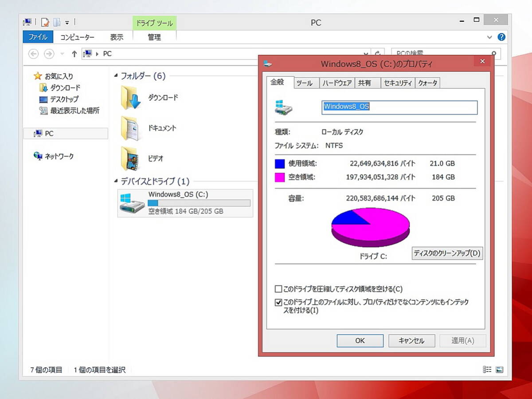
Task: Go forward with the Forward arrow button
Action: (49, 54)
